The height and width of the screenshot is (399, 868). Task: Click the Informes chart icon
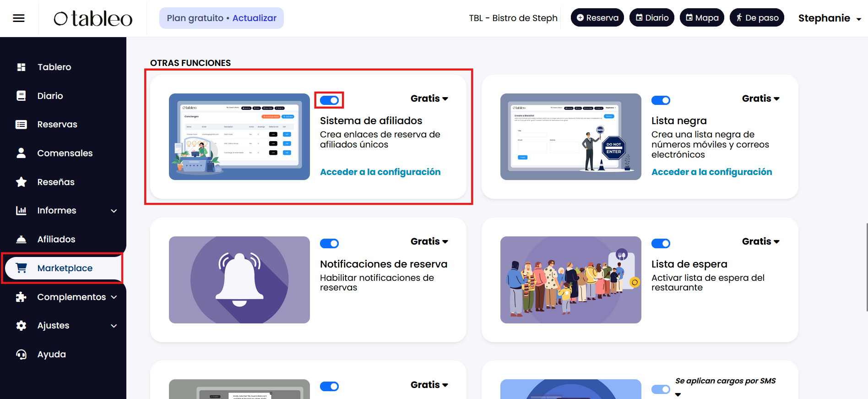(x=21, y=210)
